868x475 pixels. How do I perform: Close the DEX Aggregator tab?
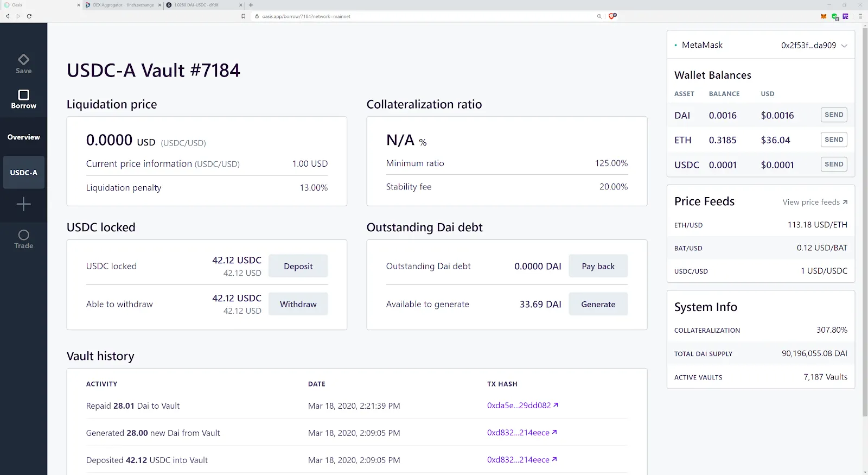(x=159, y=5)
